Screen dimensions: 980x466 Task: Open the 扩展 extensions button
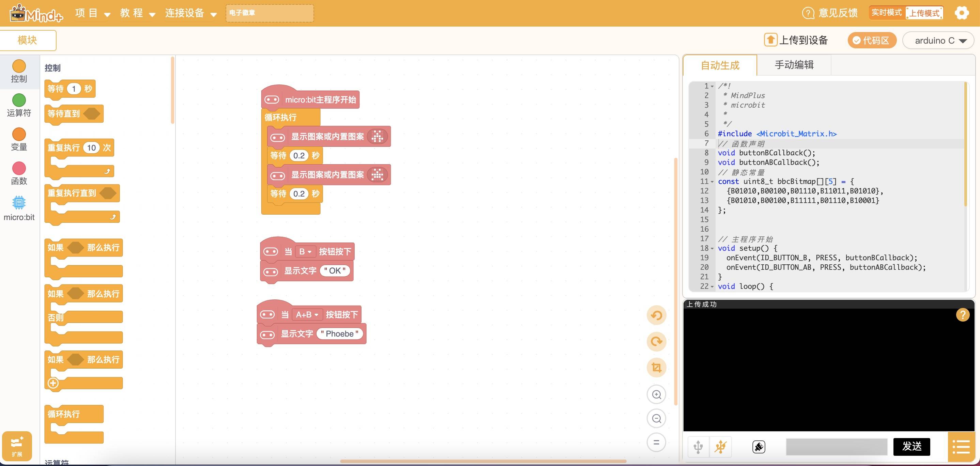(x=17, y=446)
